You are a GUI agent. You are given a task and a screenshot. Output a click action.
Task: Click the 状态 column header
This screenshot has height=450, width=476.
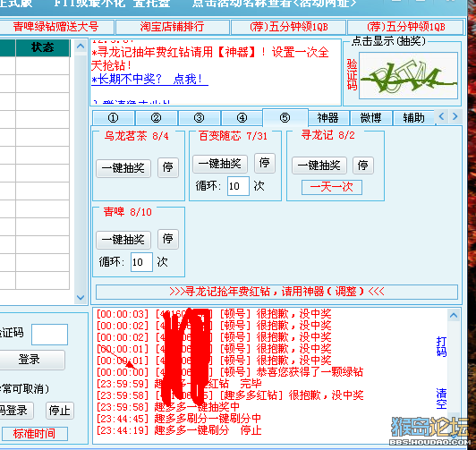43,47
